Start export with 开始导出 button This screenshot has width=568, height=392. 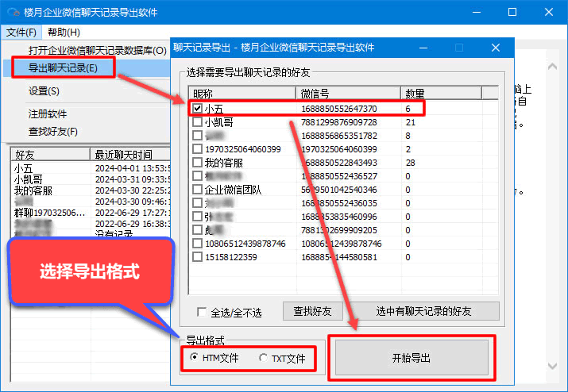pyautogui.click(x=412, y=358)
